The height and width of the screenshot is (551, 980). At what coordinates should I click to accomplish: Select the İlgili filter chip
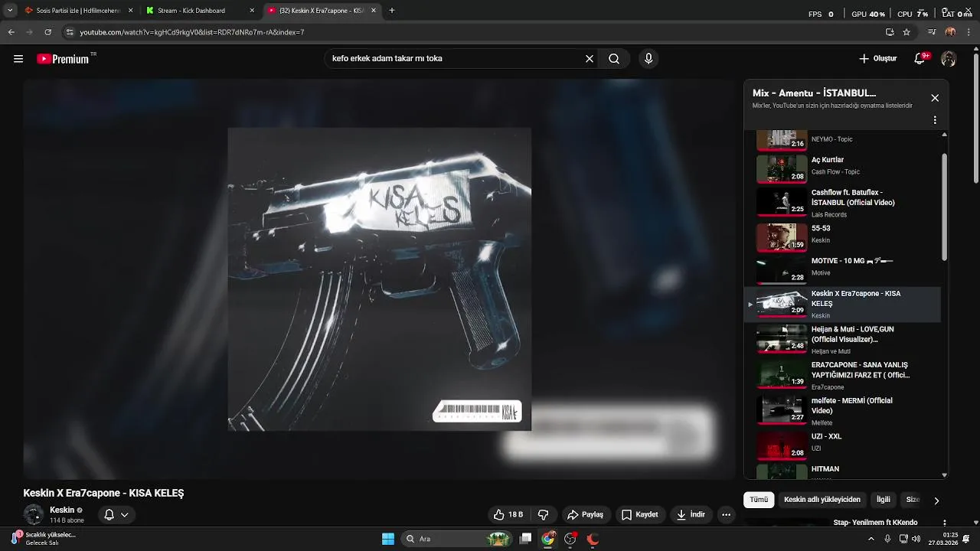(x=884, y=500)
